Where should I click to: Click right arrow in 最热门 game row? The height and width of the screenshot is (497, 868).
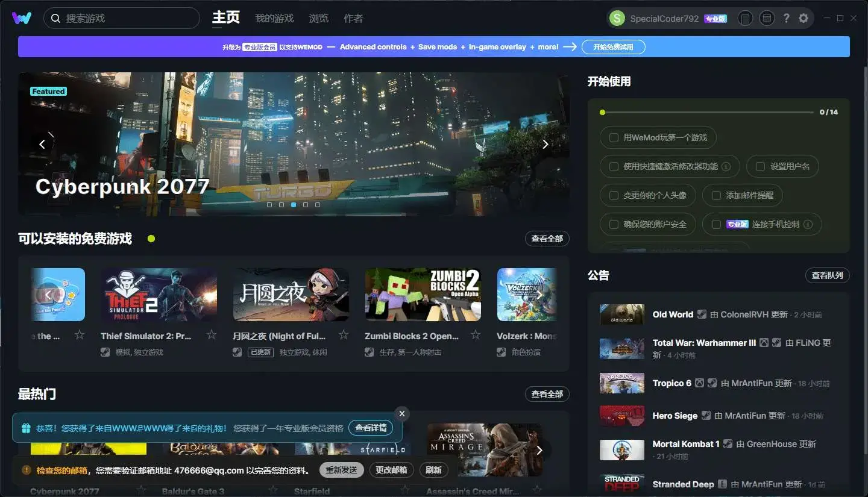(539, 450)
